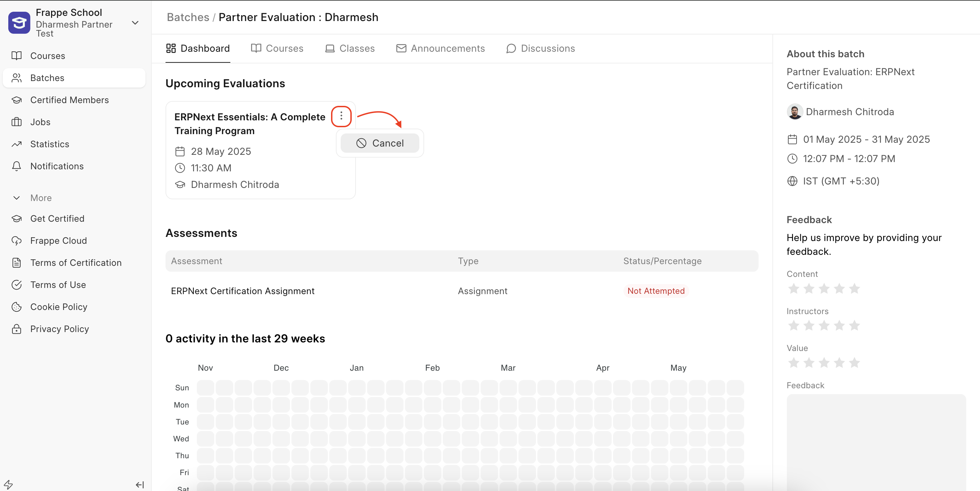This screenshot has height=491, width=980.
Task: Collapse the More section
Action: [x=32, y=198]
